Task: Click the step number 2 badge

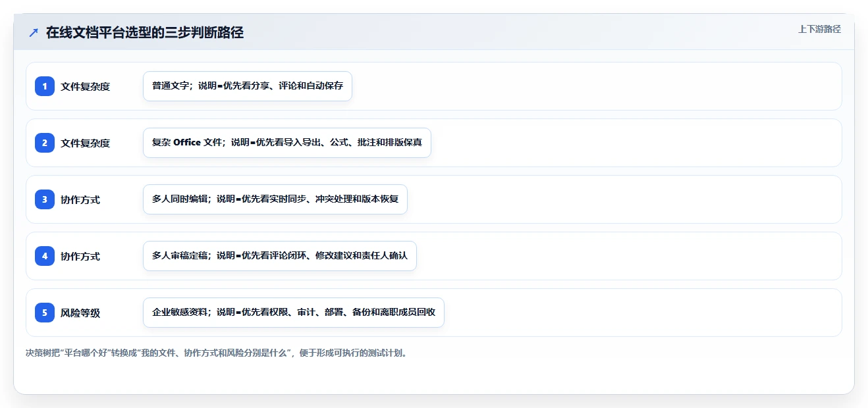Action: [x=45, y=143]
